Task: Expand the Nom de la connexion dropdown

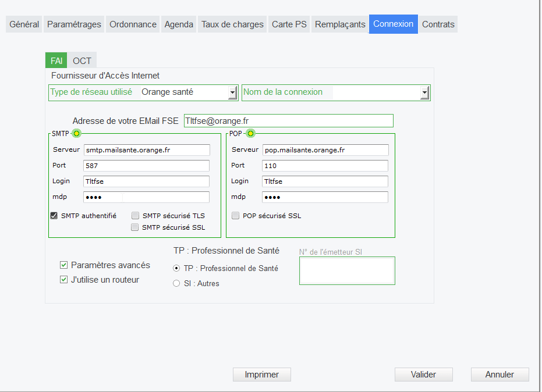Action: click(424, 92)
